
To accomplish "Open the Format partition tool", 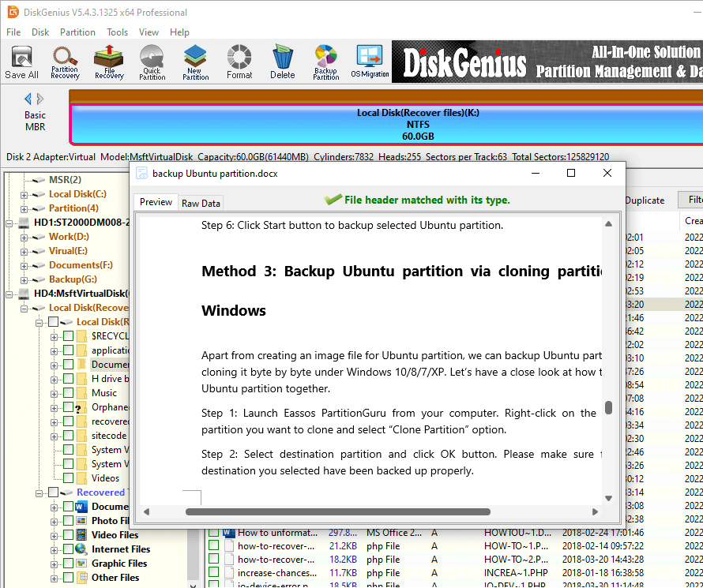I will [x=239, y=62].
